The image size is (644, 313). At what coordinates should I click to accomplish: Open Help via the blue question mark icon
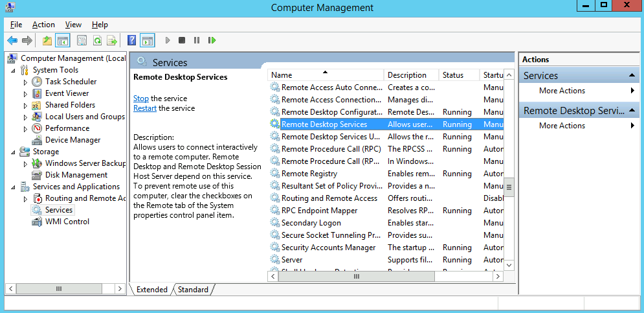pyautogui.click(x=131, y=41)
